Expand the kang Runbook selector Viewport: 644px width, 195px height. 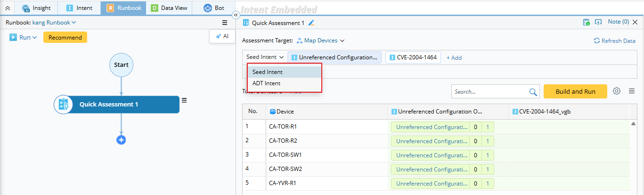click(54, 22)
